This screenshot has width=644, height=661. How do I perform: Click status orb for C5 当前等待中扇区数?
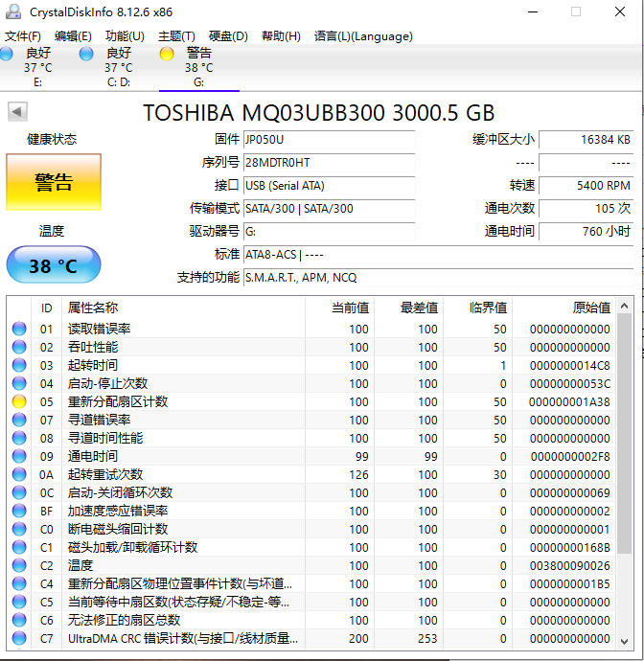point(19,602)
